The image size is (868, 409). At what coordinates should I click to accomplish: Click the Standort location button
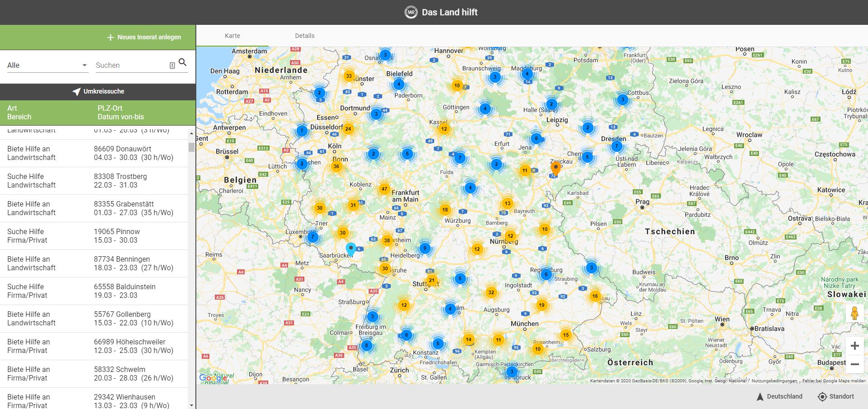(x=836, y=396)
